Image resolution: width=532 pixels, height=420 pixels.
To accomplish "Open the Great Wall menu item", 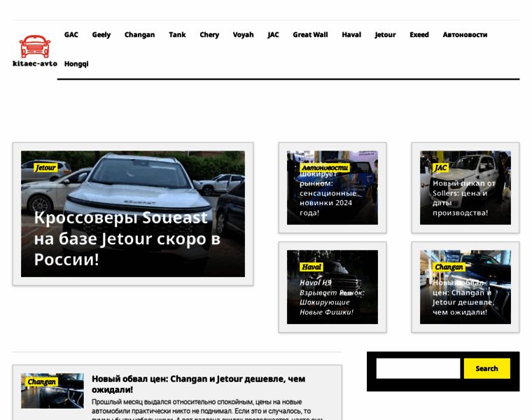I will [x=310, y=34].
